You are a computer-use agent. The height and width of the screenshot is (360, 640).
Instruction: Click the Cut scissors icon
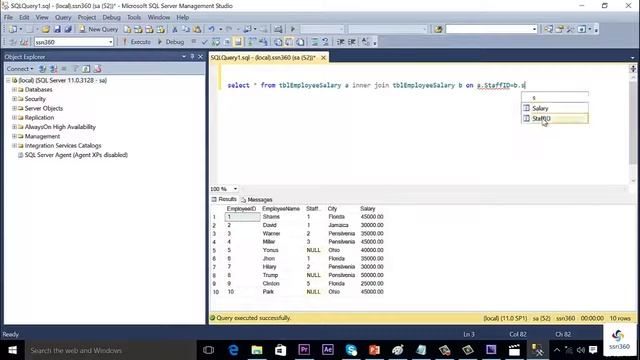pos(175,29)
